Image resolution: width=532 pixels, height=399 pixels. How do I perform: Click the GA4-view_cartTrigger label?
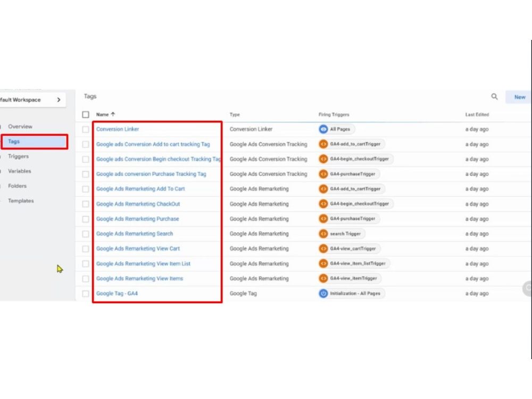point(353,248)
